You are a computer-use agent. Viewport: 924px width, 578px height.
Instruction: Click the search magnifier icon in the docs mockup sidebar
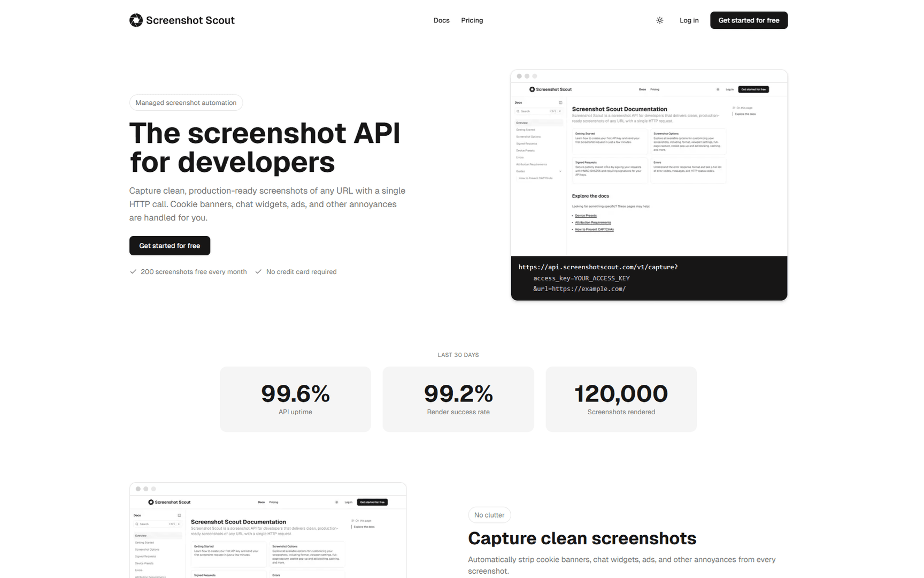(518, 111)
